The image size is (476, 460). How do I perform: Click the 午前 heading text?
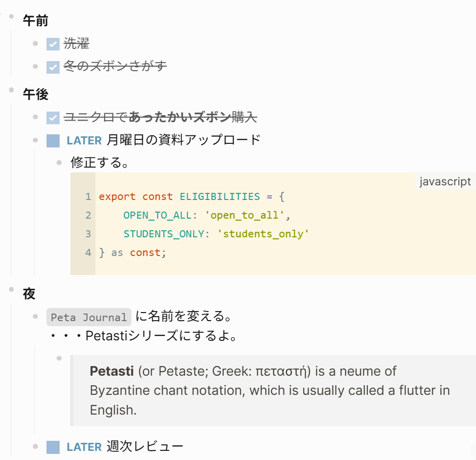(x=35, y=21)
